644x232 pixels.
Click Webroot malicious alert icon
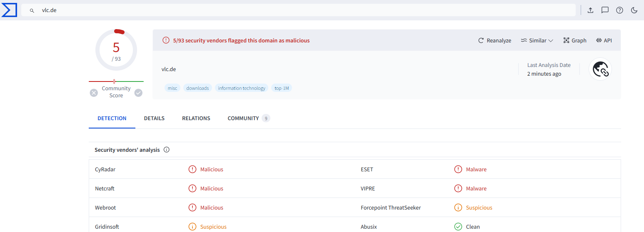tap(192, 207)
